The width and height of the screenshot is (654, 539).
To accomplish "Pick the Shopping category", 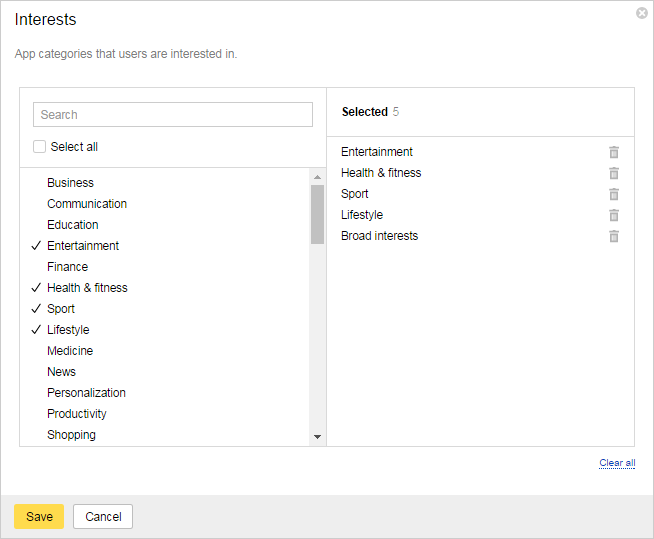I will (x=71, y=435).
